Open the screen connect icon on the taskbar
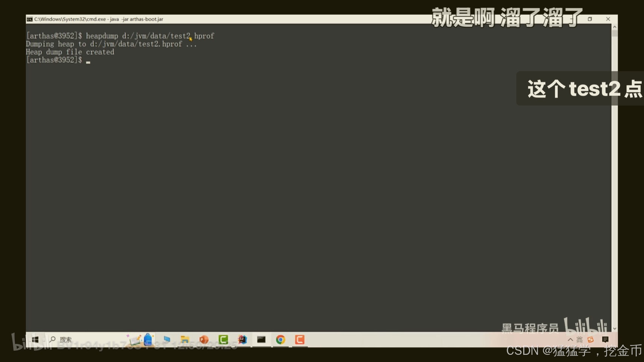The image size is (644, 362). pyautogui.click(x=167, y=339)
